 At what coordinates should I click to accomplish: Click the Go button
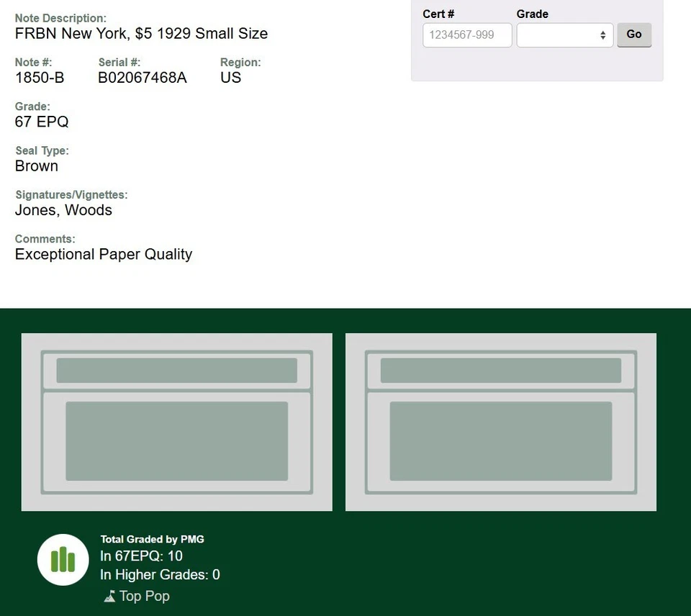tap(633, 35)
